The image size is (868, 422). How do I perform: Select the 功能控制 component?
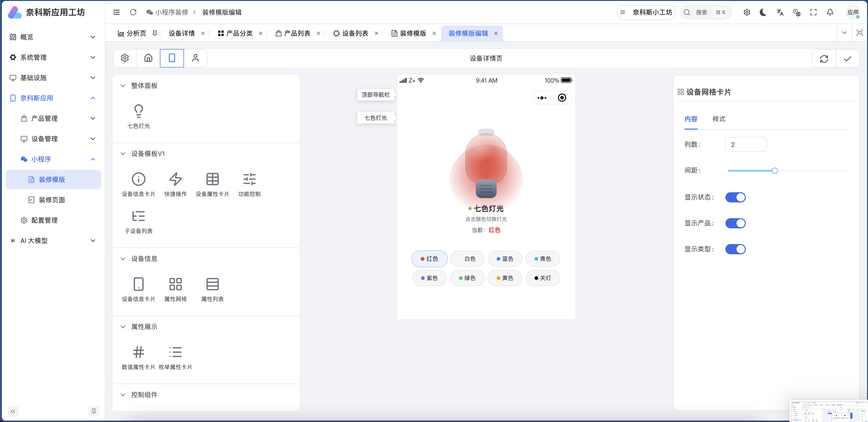pos(250,184)
